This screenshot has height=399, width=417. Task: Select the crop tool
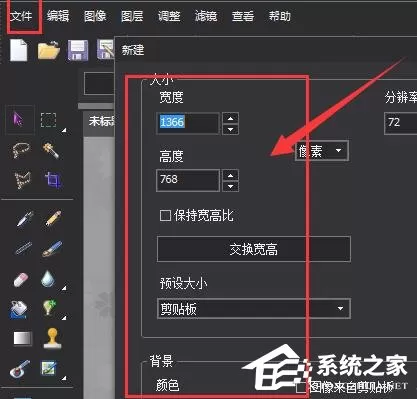pos(53,180)
